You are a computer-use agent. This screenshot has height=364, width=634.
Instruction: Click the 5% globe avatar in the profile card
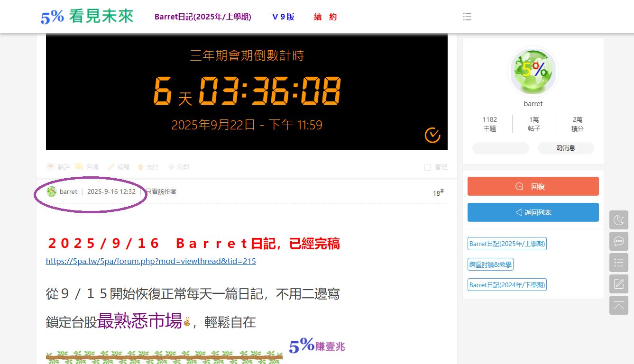(x=533, y=72)
